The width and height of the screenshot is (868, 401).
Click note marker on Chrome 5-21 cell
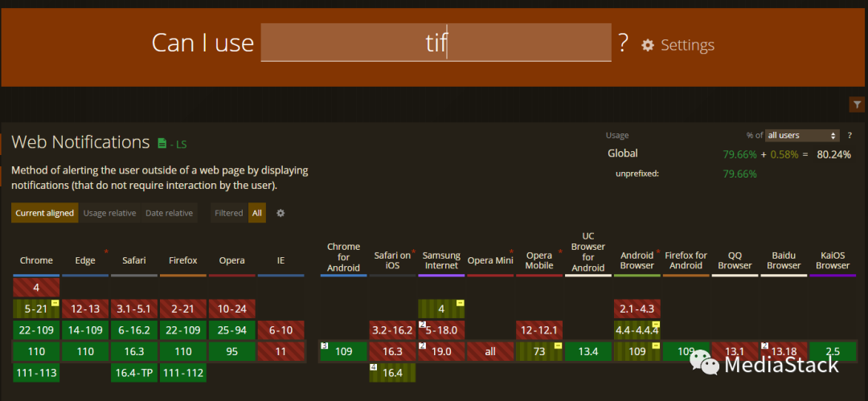tap(55, 303)
